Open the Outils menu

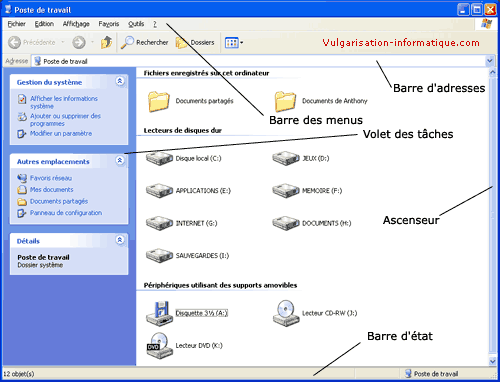coord(136,24)
